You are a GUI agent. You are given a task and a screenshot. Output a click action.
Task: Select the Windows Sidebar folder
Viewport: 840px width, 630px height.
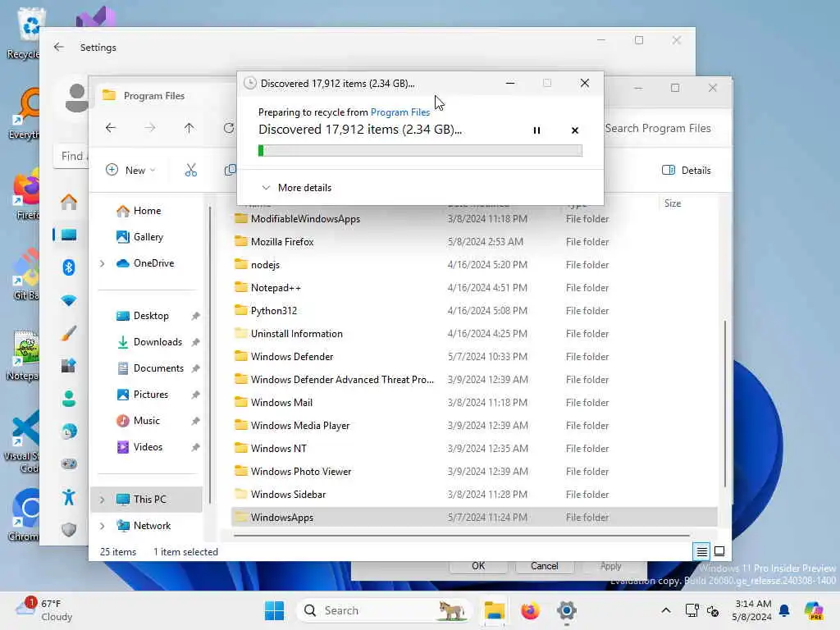(474, 495)
